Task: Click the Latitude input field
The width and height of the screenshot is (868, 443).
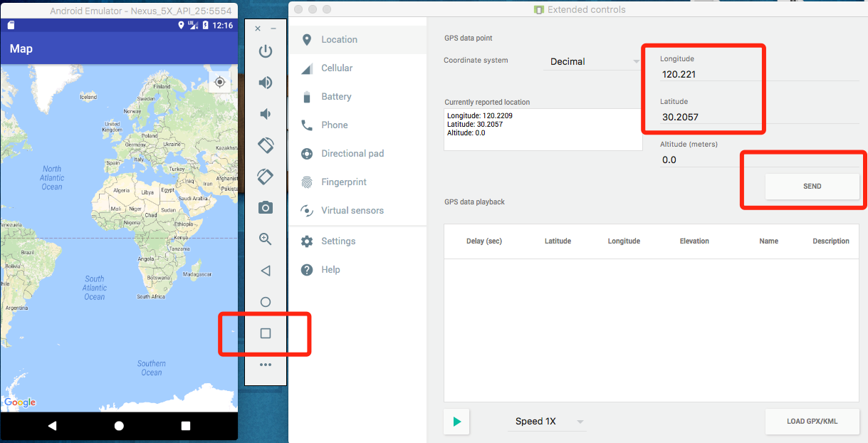Action: click(759, 116)
